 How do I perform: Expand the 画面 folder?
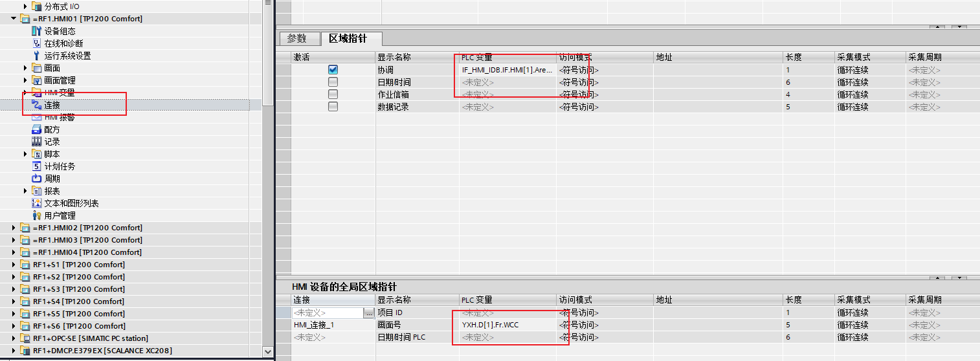pos(26,68)
